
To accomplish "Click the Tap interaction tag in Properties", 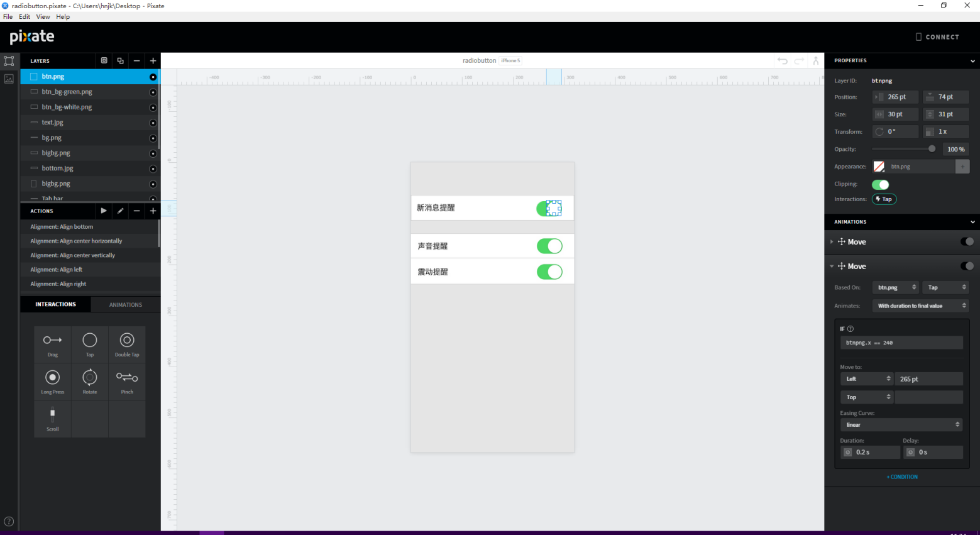I will (x=884, y=199).
